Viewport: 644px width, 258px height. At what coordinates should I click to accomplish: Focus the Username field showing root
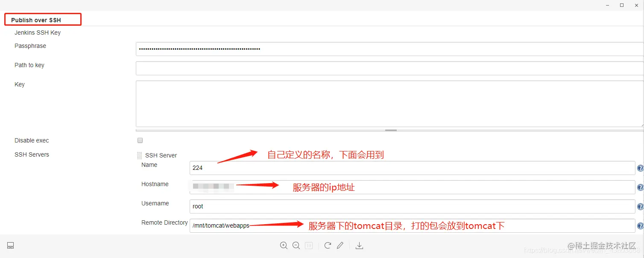tap(413, 206)
